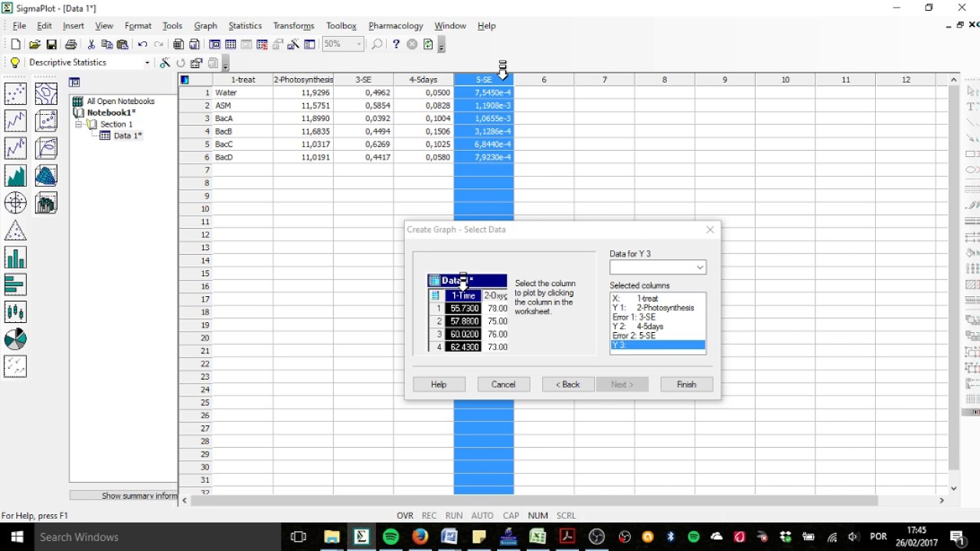This screenshot has width=980, height=551.
Task: Click the cell with value 11,9296
Action: pyautogui.click(x=303, y=93)
